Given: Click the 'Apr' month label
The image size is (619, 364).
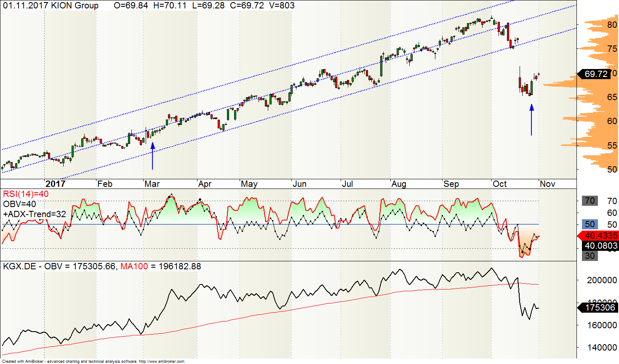Looking at the screenshot, I should click(205, 184).
